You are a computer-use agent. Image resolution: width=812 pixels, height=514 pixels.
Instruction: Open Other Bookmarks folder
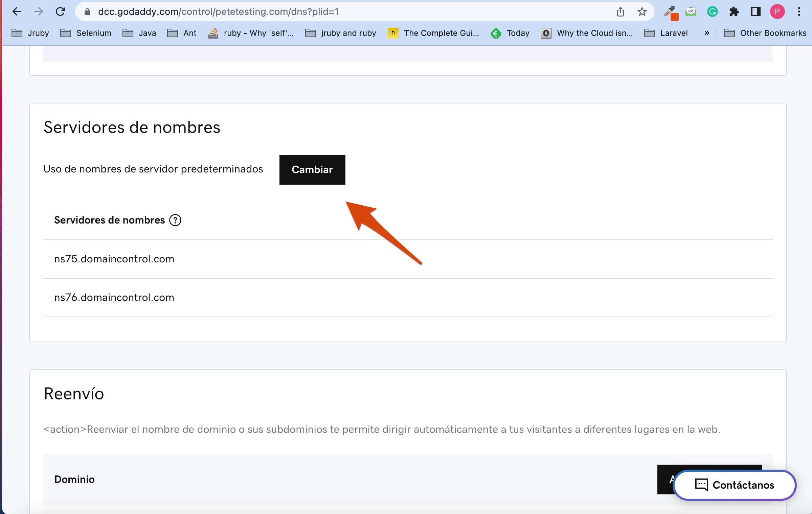765,33
